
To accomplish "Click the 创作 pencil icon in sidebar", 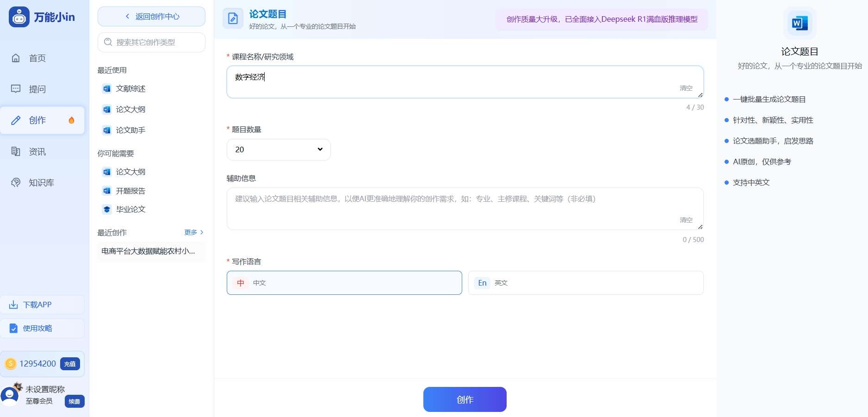I will pos(15,120).
